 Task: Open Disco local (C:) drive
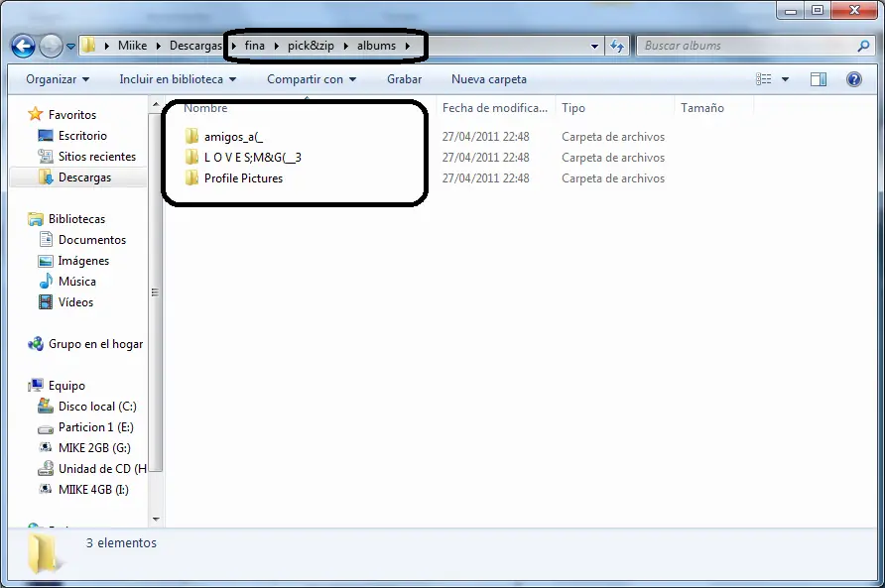pyautogui.click(x=97, y=407)
